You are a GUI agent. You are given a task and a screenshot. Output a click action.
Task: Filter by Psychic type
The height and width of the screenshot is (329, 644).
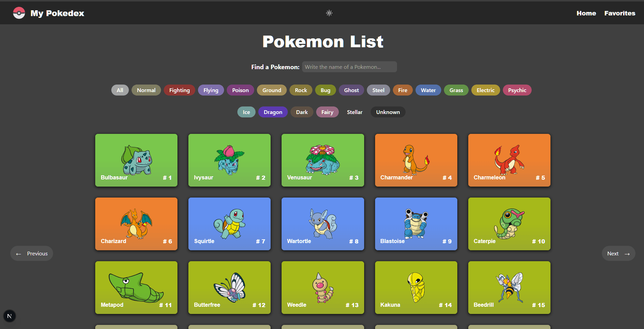tap(517, 90)
